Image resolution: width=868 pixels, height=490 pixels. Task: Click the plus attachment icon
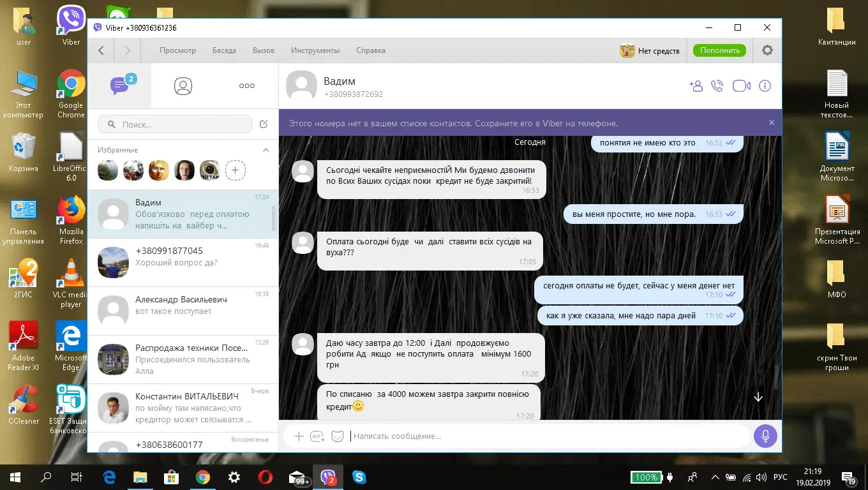click(x=298, y=436)
